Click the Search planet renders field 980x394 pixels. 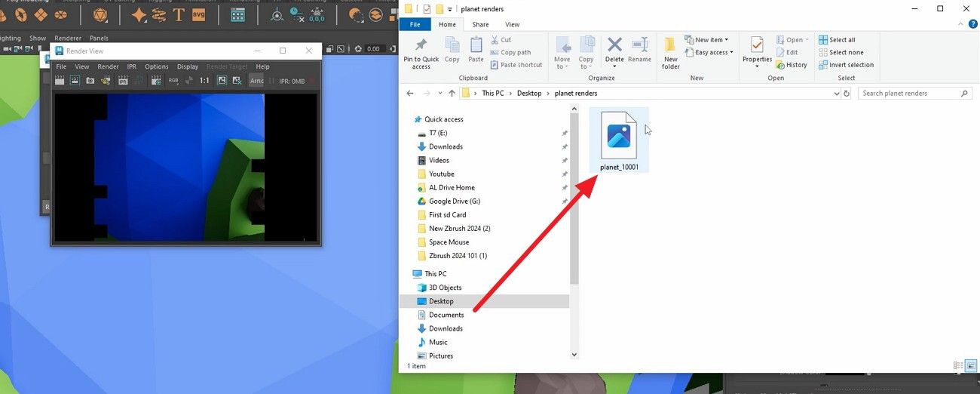(909, 94)
